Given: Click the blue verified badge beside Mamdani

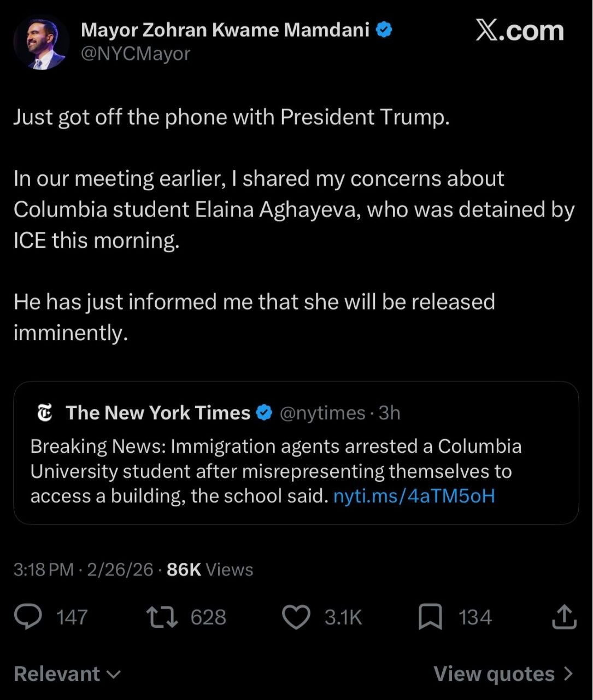Looking at the screenshot, I should (x=385, y=31).
